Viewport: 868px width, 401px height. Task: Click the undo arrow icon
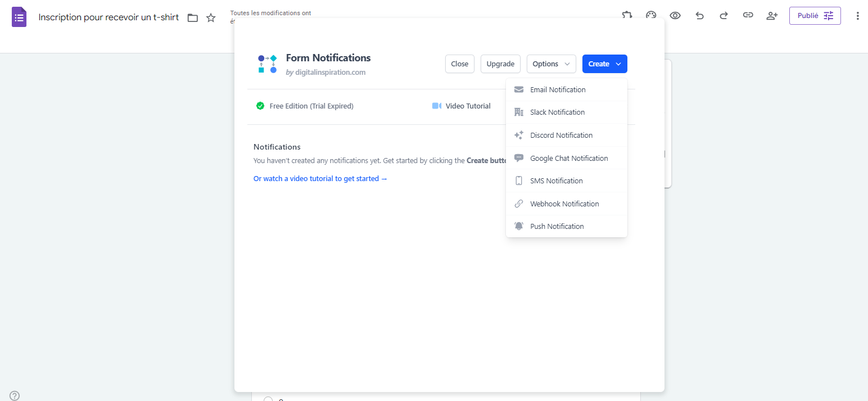tap(699, 16)
